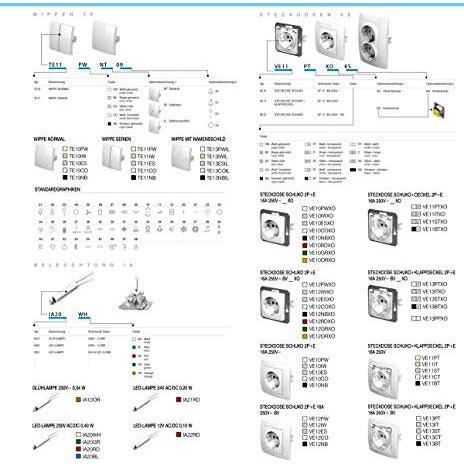This screenshot has width=464, height=464.
Task: Click the IA20 type code heading
Action: tap(55, 314)
